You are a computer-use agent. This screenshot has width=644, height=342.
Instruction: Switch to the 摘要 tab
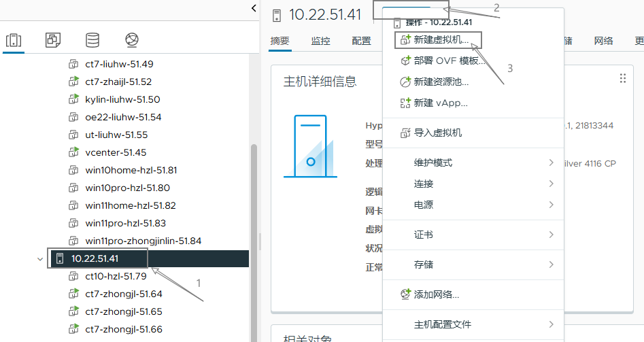click(x=280, y=41)
